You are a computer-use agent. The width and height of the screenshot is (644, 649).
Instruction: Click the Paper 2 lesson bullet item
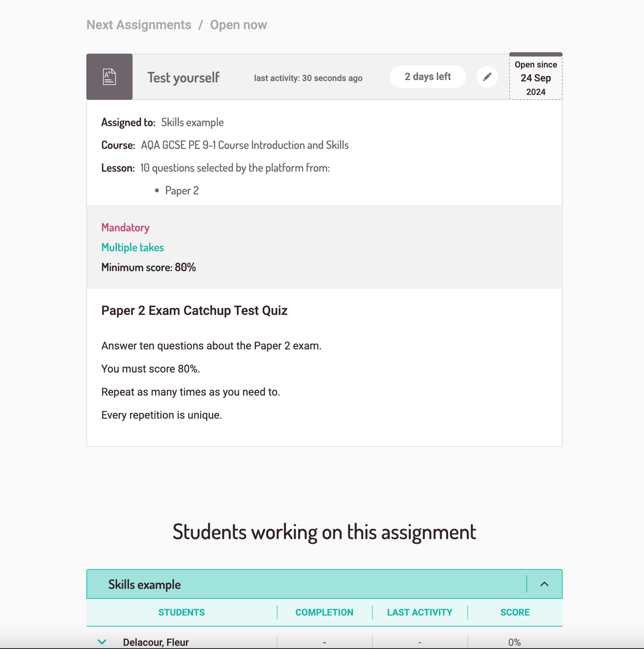click(x=182, y=191)
